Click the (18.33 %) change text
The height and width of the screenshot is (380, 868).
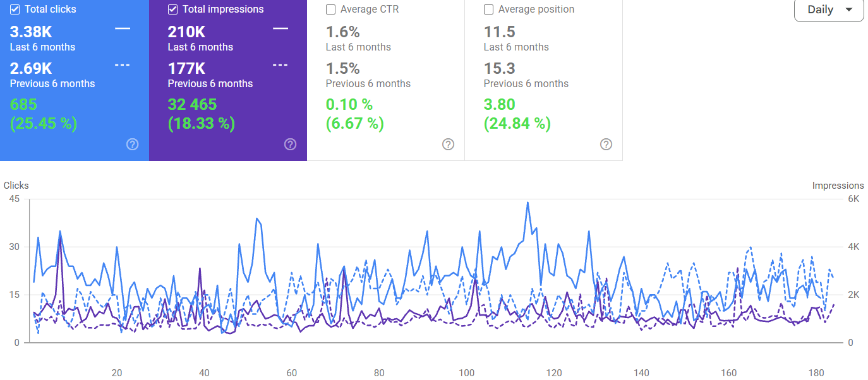[202, 123]
